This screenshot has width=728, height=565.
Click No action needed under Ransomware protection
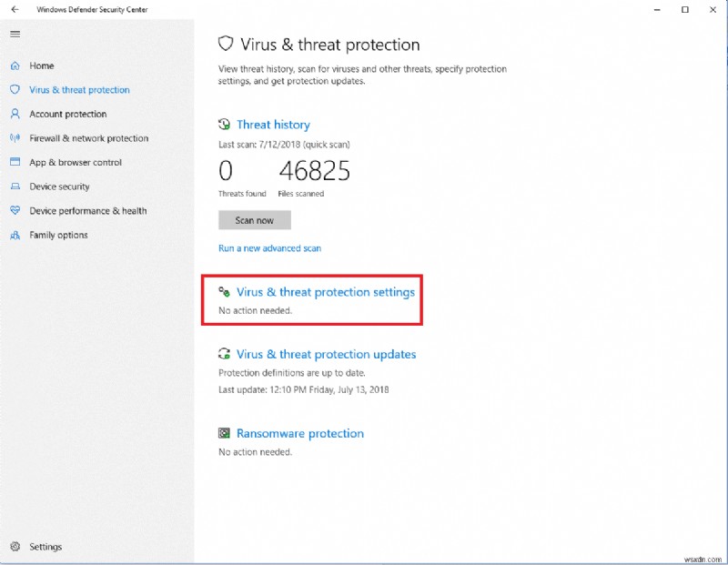tap(255, 452)
